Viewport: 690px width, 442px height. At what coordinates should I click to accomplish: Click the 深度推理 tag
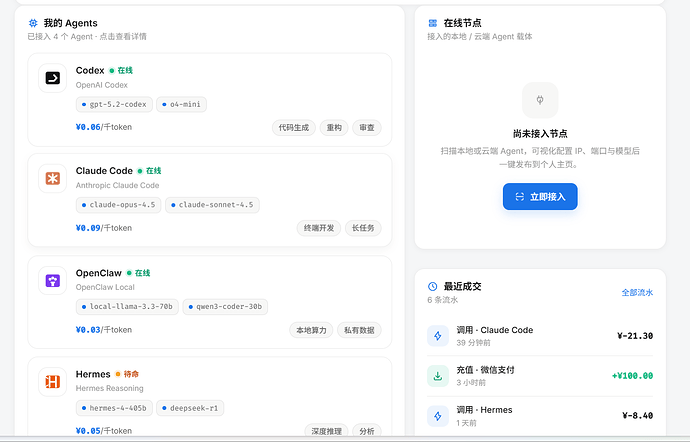coord(327,431)
